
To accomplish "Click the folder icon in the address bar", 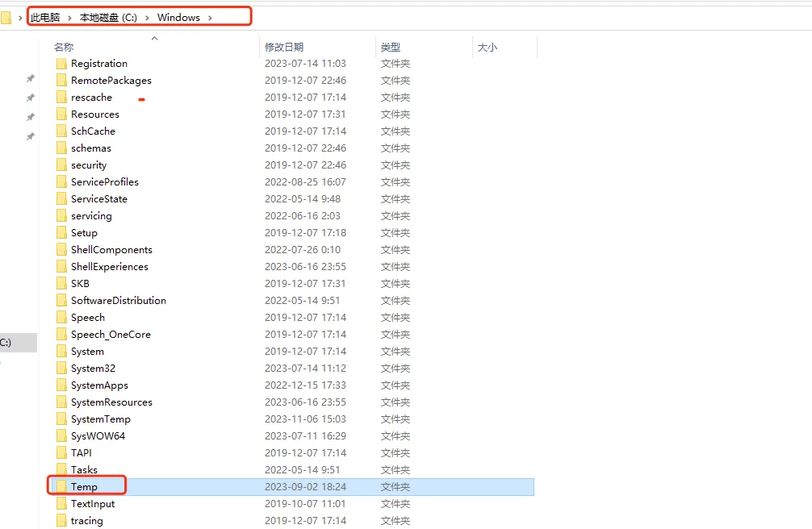I will coord(6,17).
